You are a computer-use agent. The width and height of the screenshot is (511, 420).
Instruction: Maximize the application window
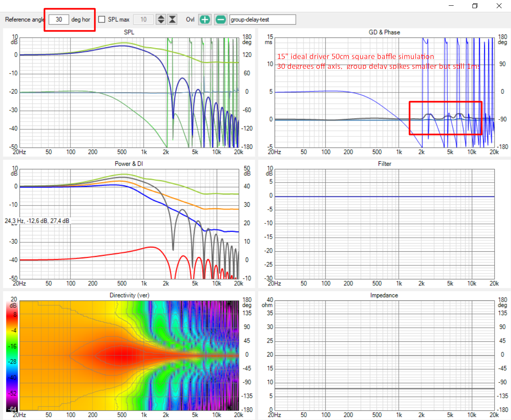click(475, 6)
